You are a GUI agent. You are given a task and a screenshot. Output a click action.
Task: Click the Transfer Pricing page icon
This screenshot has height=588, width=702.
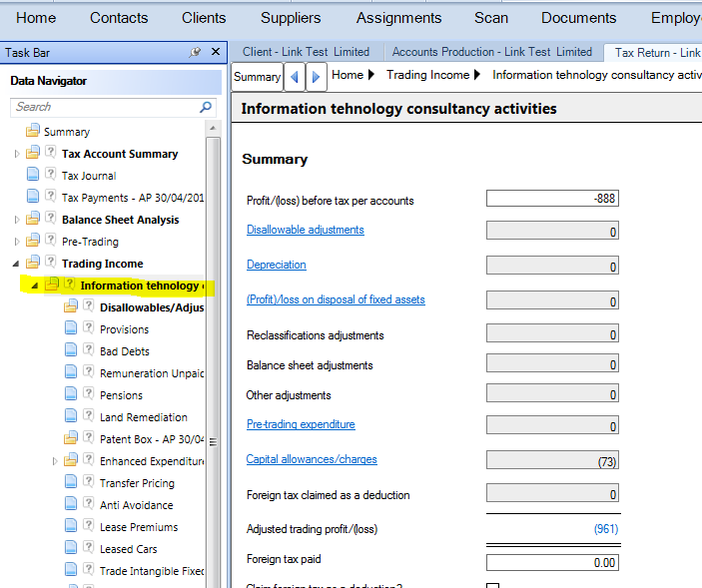click(71, 481)
